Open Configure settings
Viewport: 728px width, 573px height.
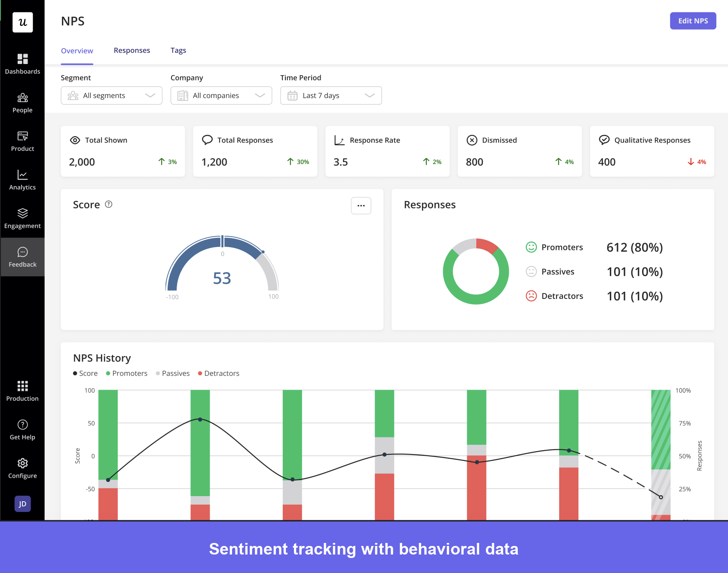22,467
